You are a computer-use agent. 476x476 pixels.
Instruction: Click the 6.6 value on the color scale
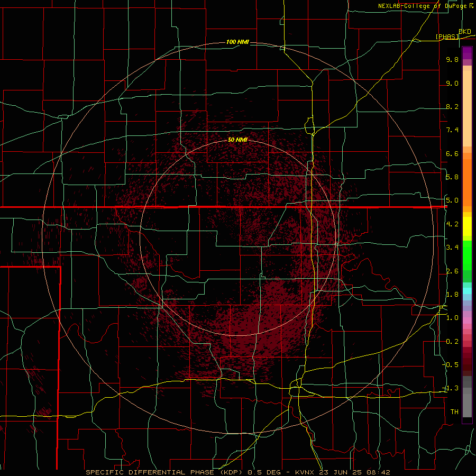[452, 153]
